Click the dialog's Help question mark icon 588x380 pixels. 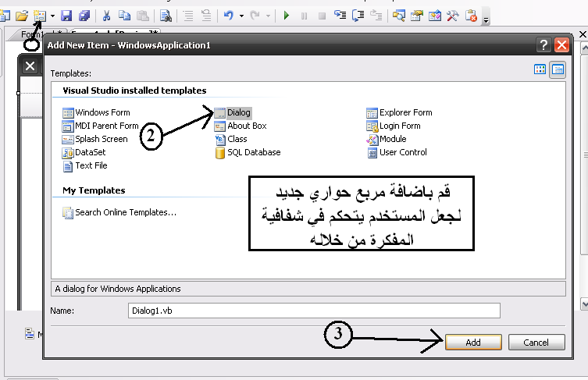[x=543, y=45]
